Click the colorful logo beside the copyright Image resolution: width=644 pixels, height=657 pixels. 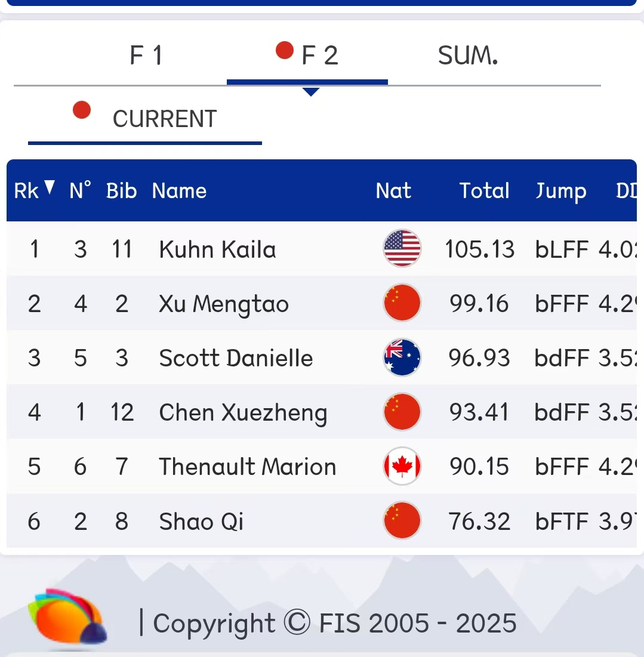coord(67,619)
